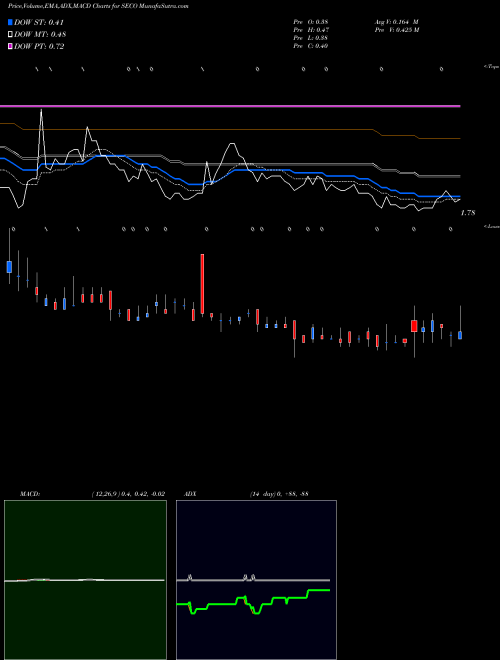Click the MACD panel heading label
Viewport: 500px width, 660px height.
click(30, 494)
